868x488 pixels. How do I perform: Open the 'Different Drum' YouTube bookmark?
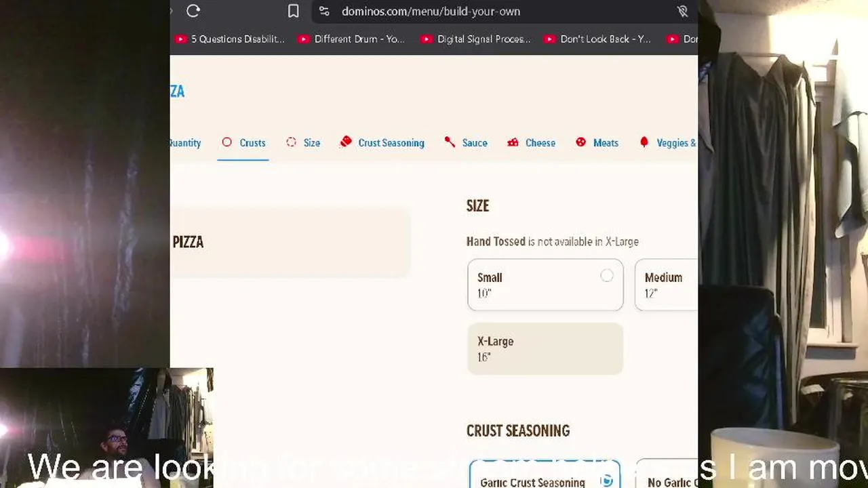351,39
